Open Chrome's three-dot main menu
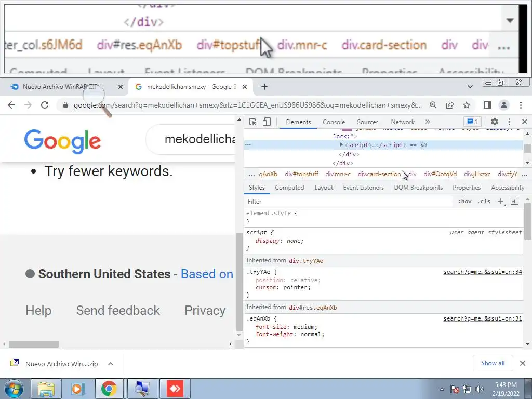The width and height of the screenshot is (532, 399). click(x=521, y=105)
